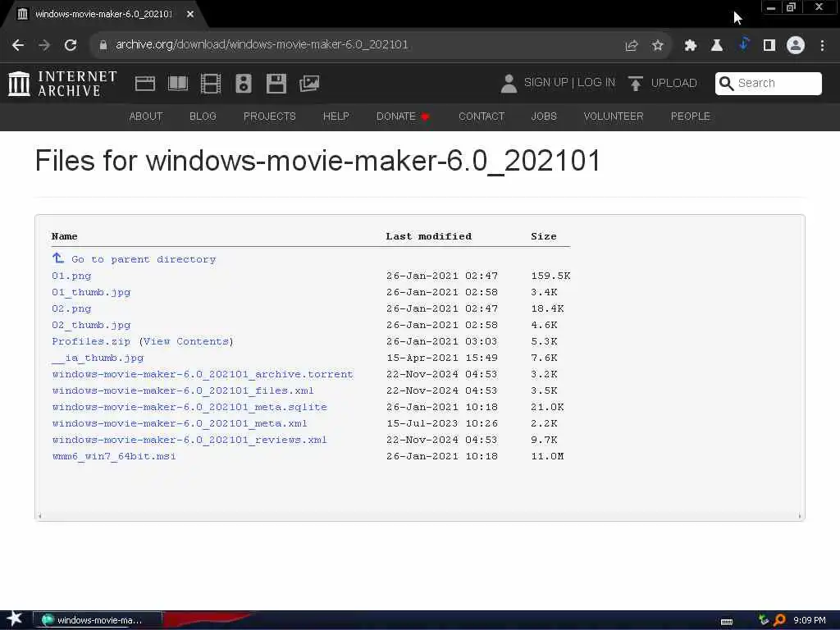The height and width of the screenshot is (630, 840).
Task: Open 01_thumb.jpg file link
Action: 91,293
